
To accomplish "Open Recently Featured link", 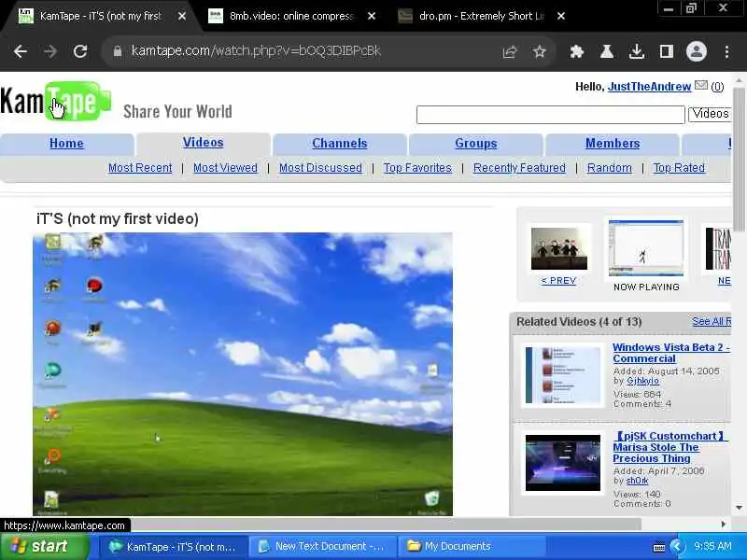I will coord(519,168).
